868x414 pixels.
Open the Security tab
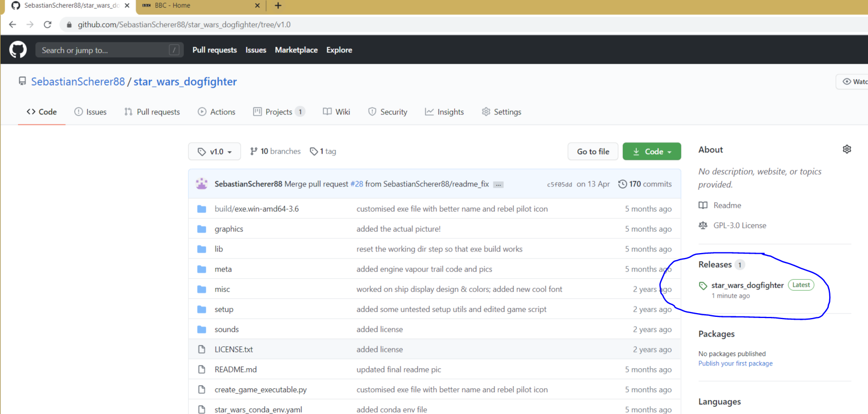coord(388,112)
